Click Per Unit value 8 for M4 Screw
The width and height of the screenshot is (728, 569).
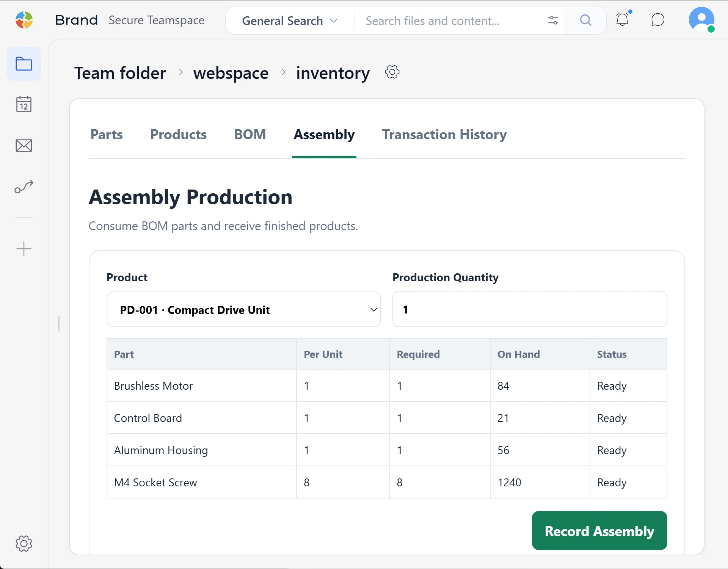coord(306,483)
